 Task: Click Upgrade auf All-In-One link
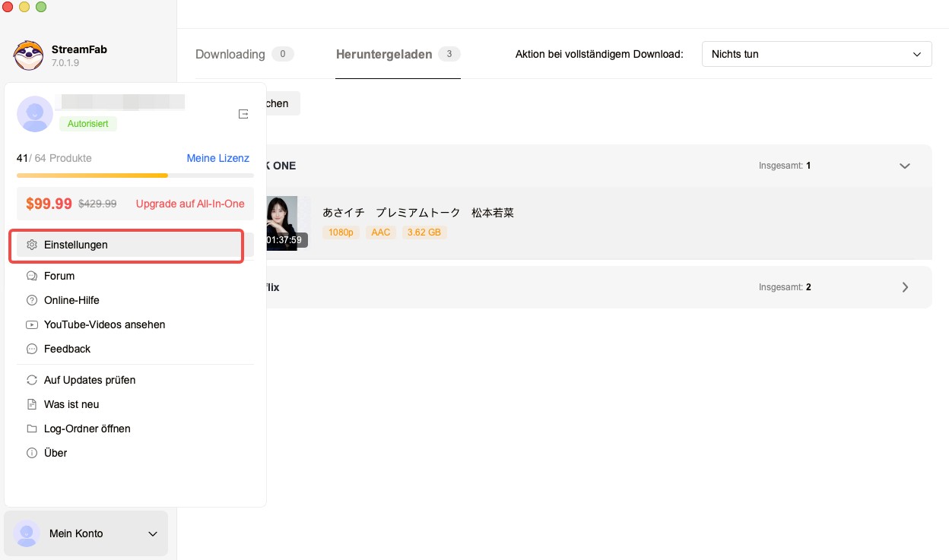point(190,204)
